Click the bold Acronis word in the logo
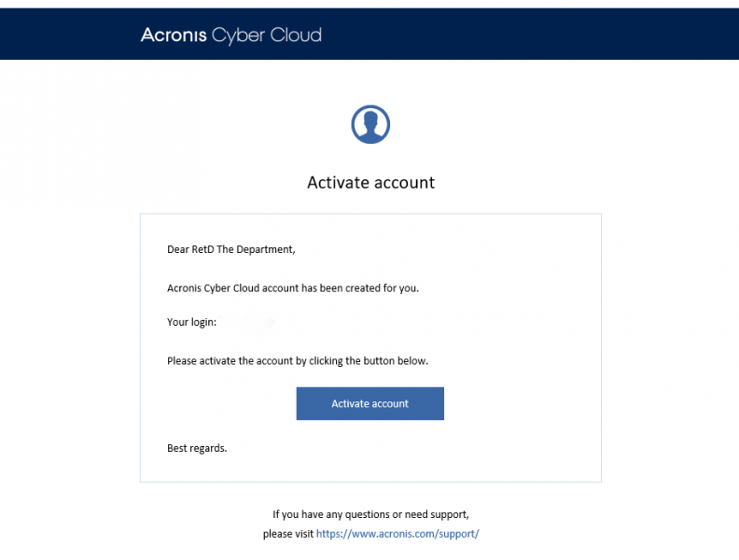Viewport: 739px width, 560px height. click(x=174, y=35)
